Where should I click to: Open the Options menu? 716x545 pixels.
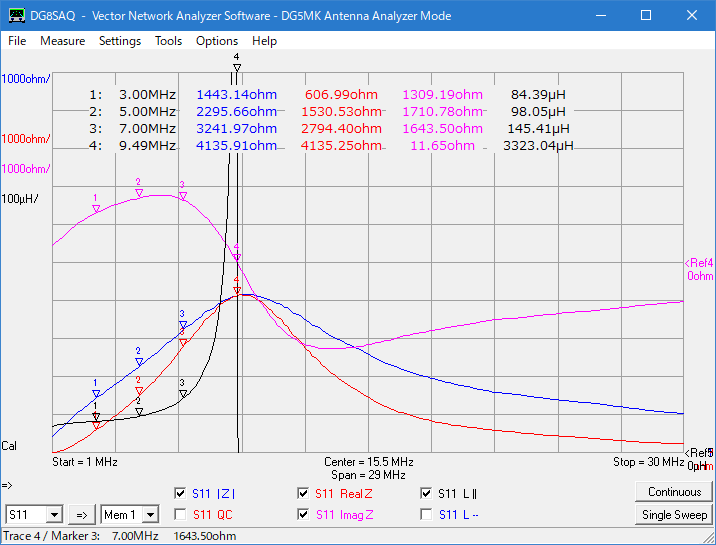click(x=217, y=41)
